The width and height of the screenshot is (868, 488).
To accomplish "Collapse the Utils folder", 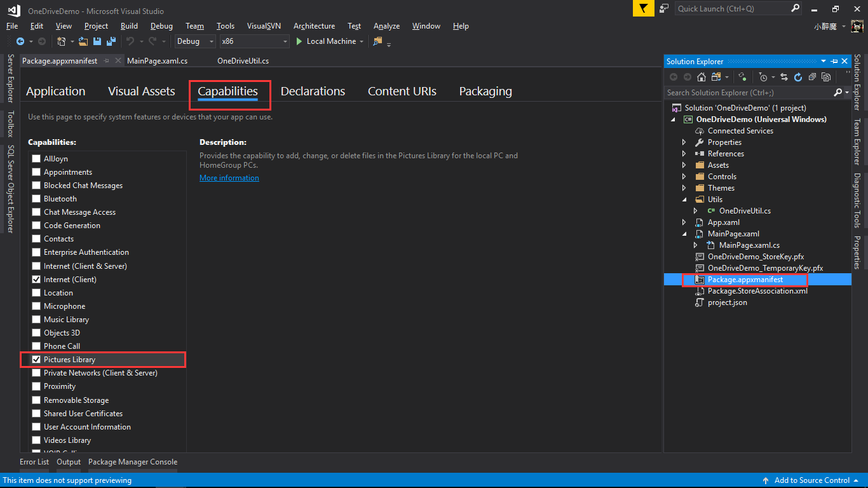I will click(684, 200).
